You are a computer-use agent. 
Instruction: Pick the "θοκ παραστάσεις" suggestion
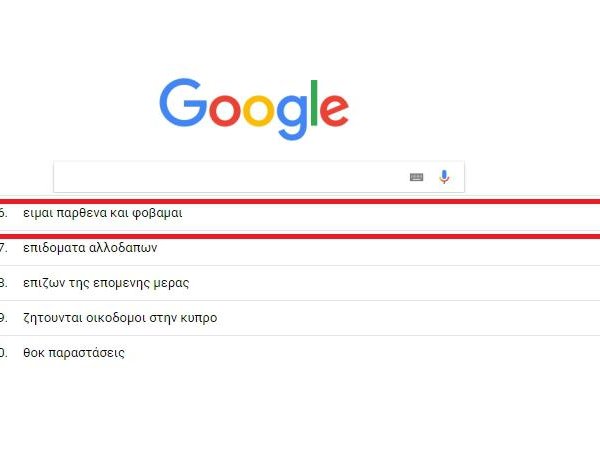point(74,353)
